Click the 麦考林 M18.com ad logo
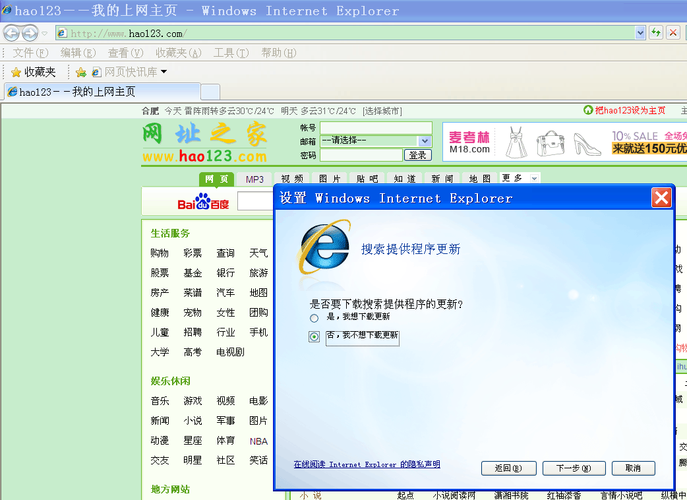The image size is (687, 500). click(469, 142)
